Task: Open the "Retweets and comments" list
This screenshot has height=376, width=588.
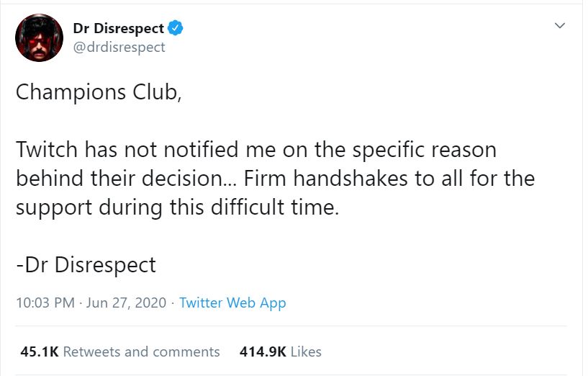Action: point(142,352)
